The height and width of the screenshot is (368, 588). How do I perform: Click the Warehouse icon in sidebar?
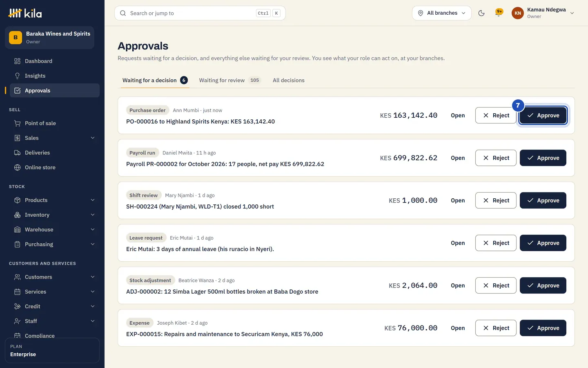(x=17, y=229)
